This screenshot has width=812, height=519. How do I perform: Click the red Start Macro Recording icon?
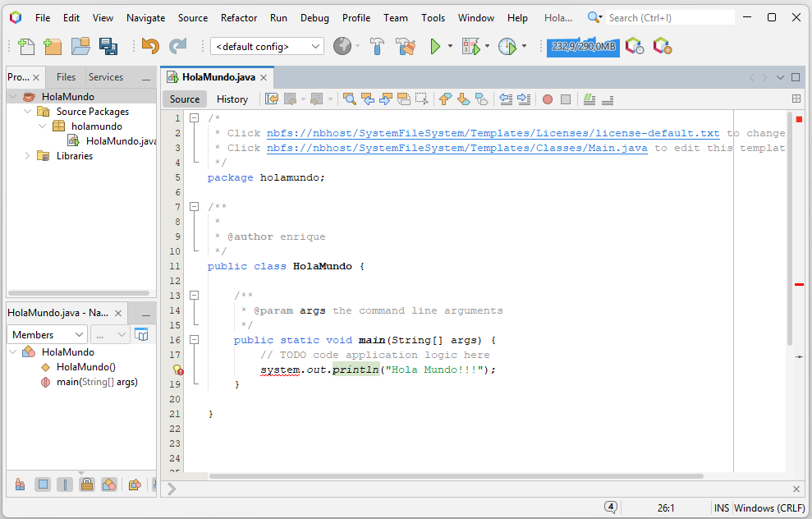(x=548, y=99)
